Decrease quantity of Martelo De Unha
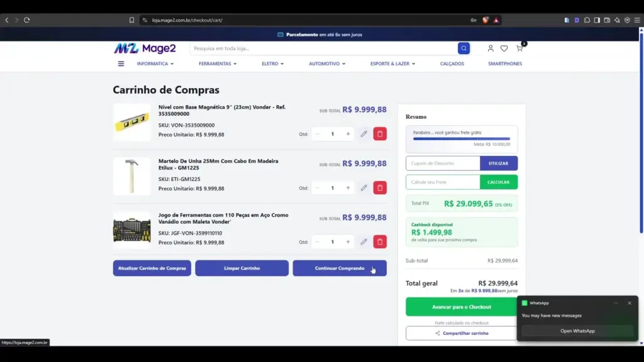This screenshot has height=362, width=644. 317,187
